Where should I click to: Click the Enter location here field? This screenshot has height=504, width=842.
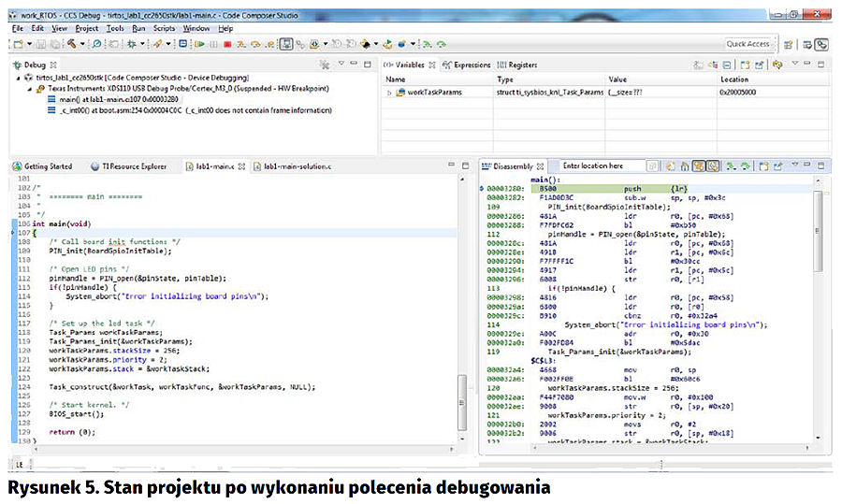tap(597, 166)
